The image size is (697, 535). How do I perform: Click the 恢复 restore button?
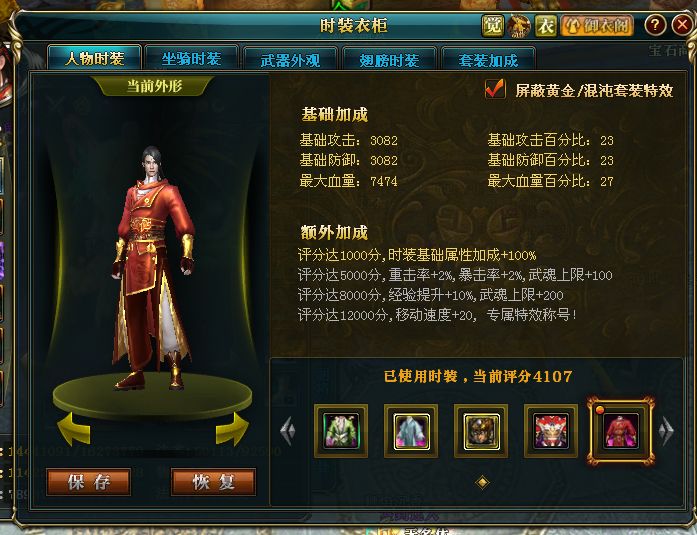213,482
